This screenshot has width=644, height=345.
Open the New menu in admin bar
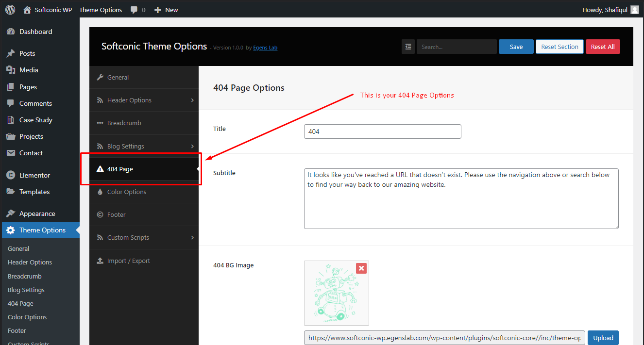(166, 10)
